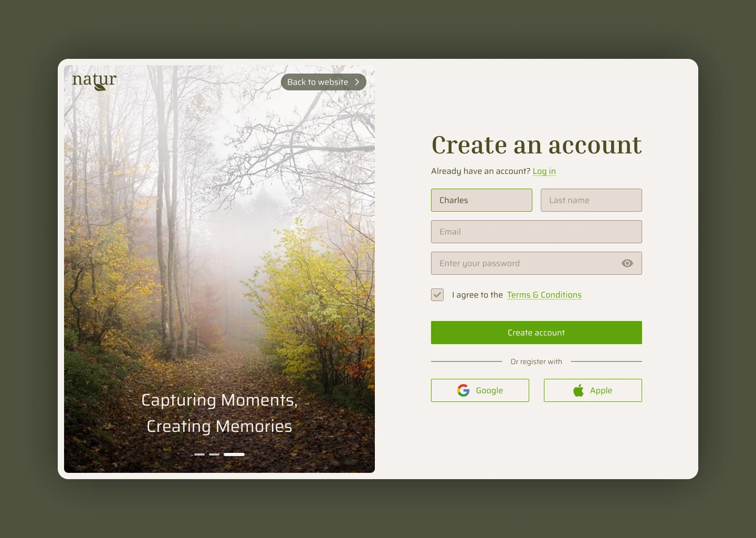Image resolution: width=756 pixels, height=538 pixels.
Task: Submit with the Create account button
Action: (x=537, y=333)
